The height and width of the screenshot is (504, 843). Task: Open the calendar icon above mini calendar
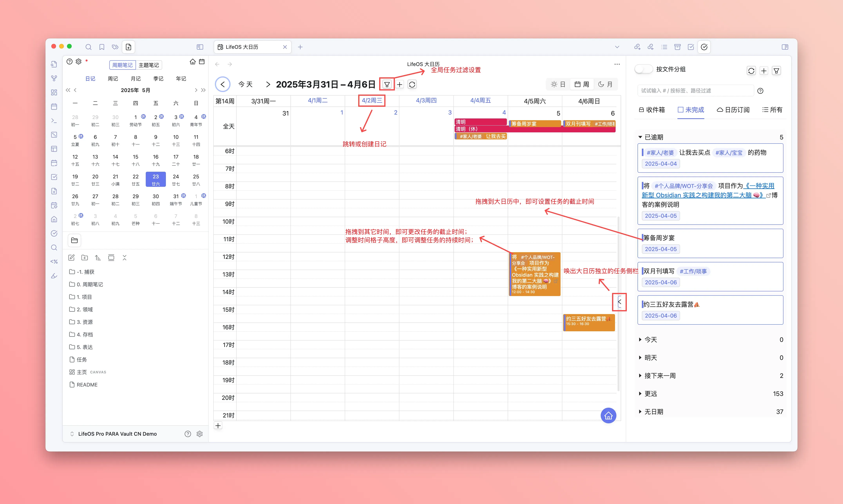[202, 61]
